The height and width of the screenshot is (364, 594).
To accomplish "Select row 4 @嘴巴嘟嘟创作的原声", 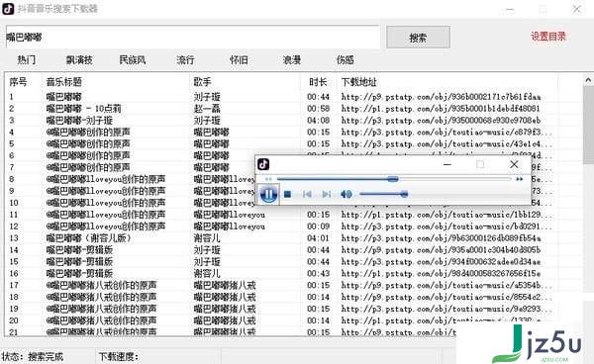I will tap(88, 133).
